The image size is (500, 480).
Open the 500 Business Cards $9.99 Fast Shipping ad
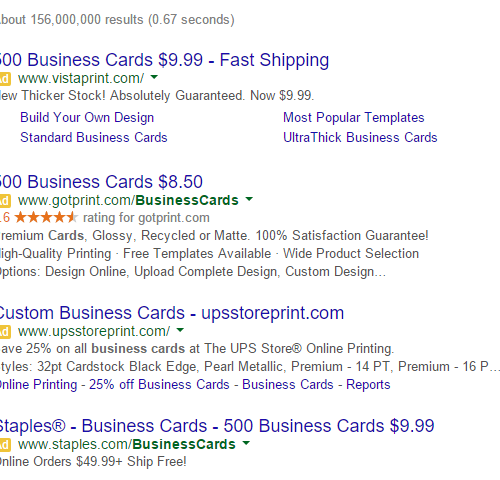coord(164,60)
